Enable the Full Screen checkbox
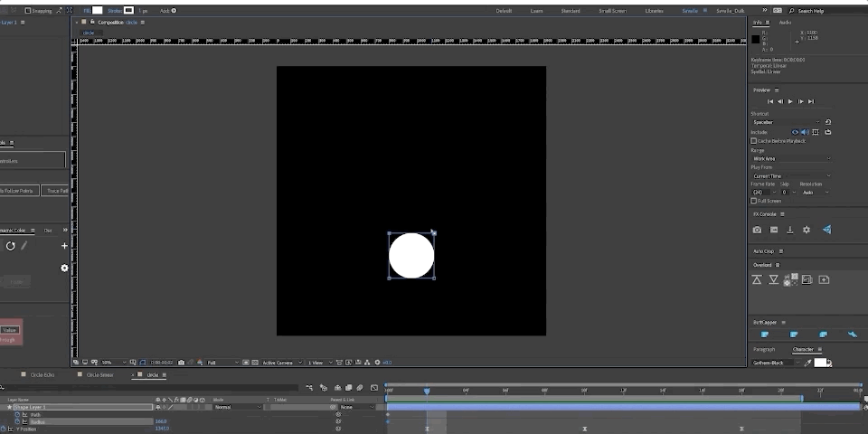This screenshot has height=434, width=868. pyautogui.click(x=753, y=201)
